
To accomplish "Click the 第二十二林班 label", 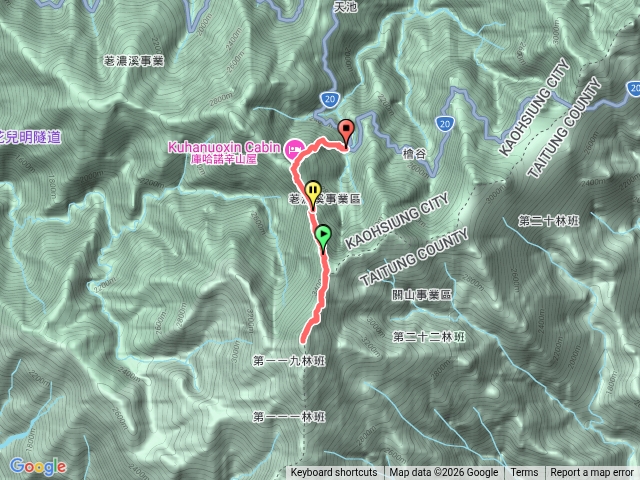I will coord(429,337).
